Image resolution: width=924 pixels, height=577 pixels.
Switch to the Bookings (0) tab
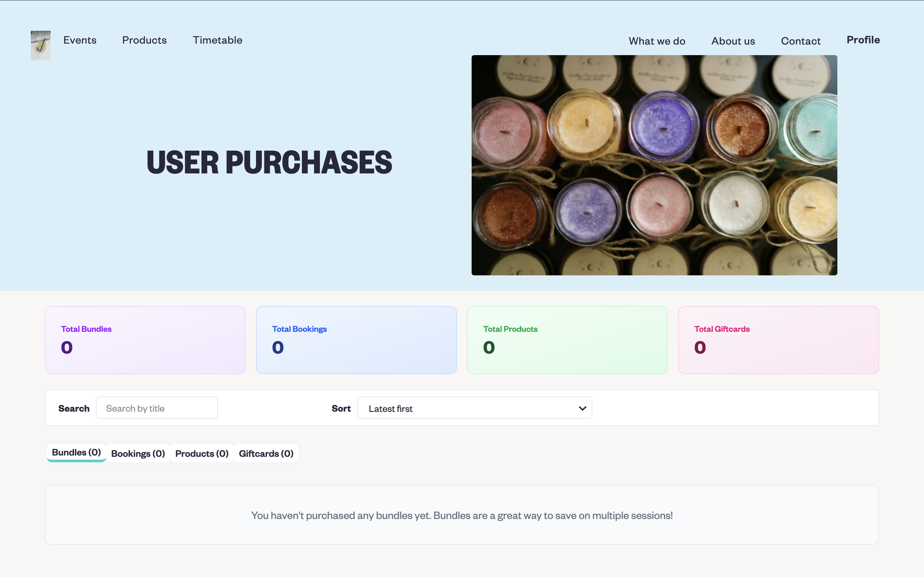138,453
